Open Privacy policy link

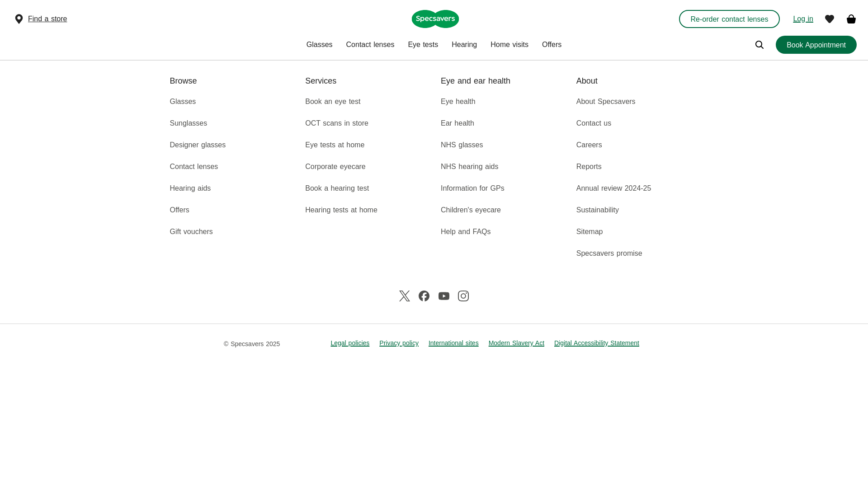[398, 343]
